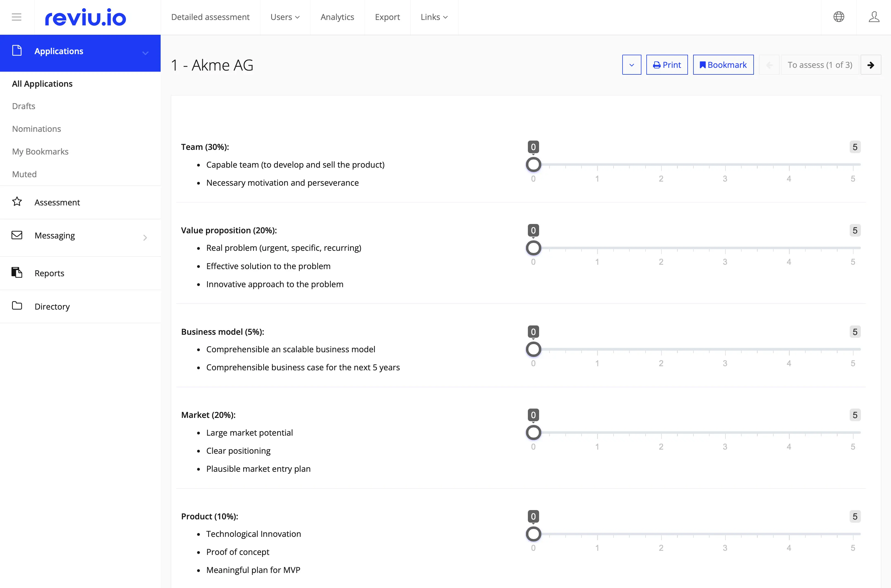
Task: Click the Directory folder icon
Action: 17,306
